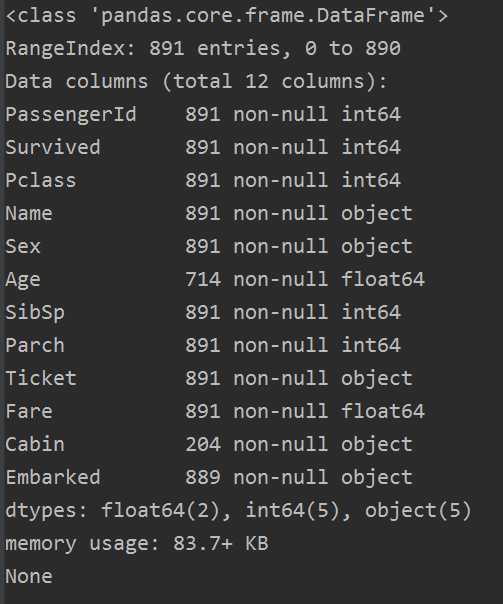Image resolution: width=503 pixels, height=604 pixels.
Task: Click the Ticket column name
Action: pyautogui.click(x=41, y=378)
